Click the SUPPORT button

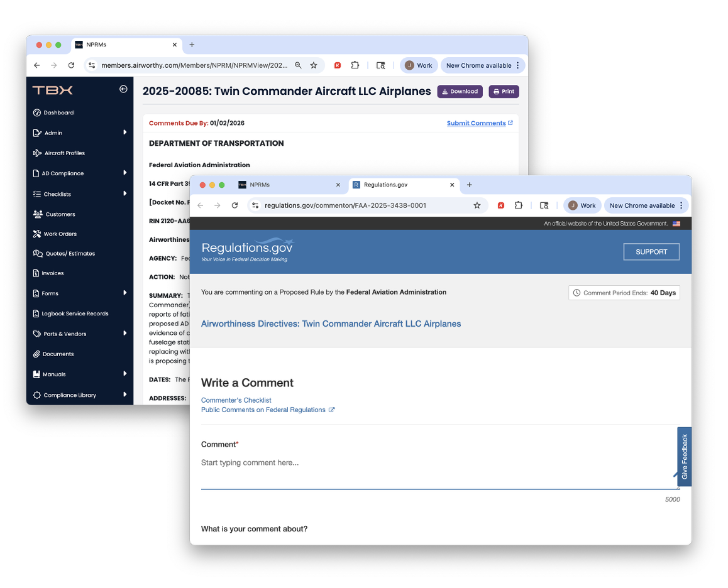click(651, 251)
